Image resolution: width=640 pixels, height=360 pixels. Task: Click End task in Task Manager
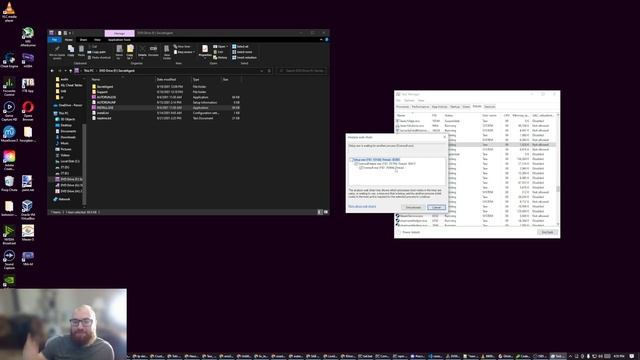[547, 232]
